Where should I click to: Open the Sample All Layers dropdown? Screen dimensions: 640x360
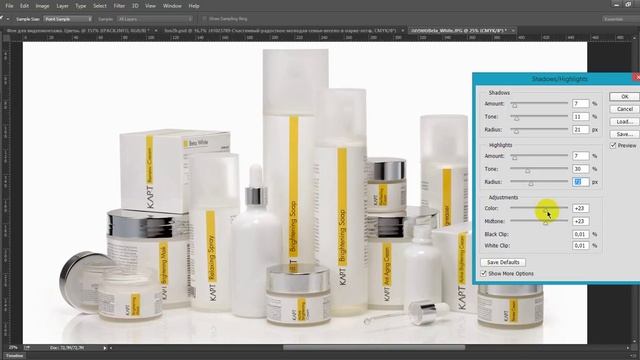coord(154,19)
